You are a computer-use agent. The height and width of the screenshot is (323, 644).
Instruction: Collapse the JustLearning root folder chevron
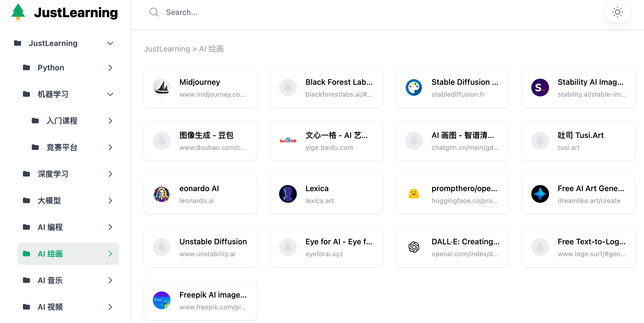click(x=110, y=43)
